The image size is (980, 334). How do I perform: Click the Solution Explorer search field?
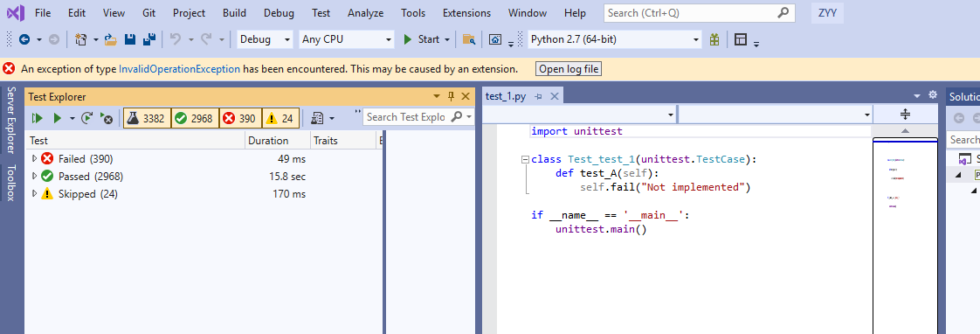(x=963, y=139)
